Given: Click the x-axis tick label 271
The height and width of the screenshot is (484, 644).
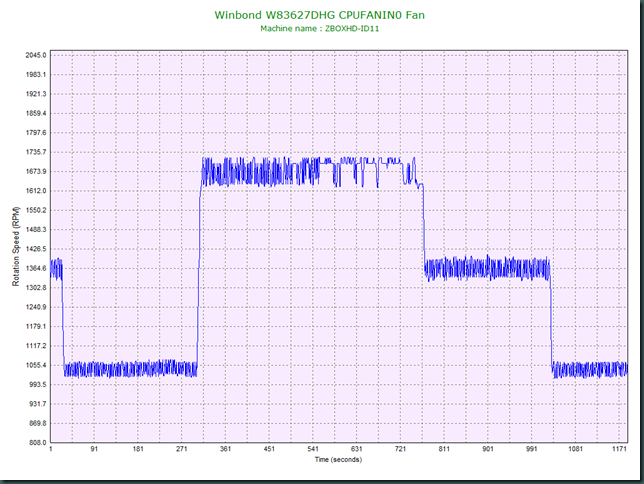Looking at the screenshot, I should tap(182, 449).
